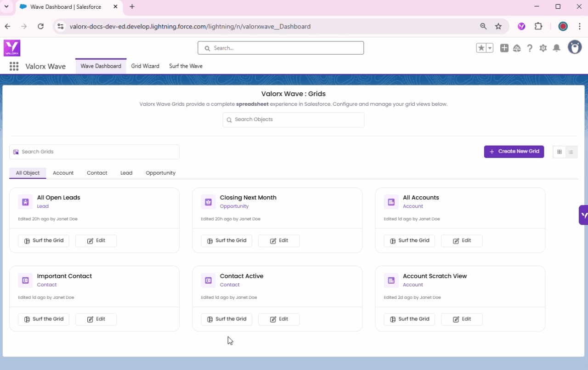Click the All Accounts card icon
The image size is (588, 370).
391,202
